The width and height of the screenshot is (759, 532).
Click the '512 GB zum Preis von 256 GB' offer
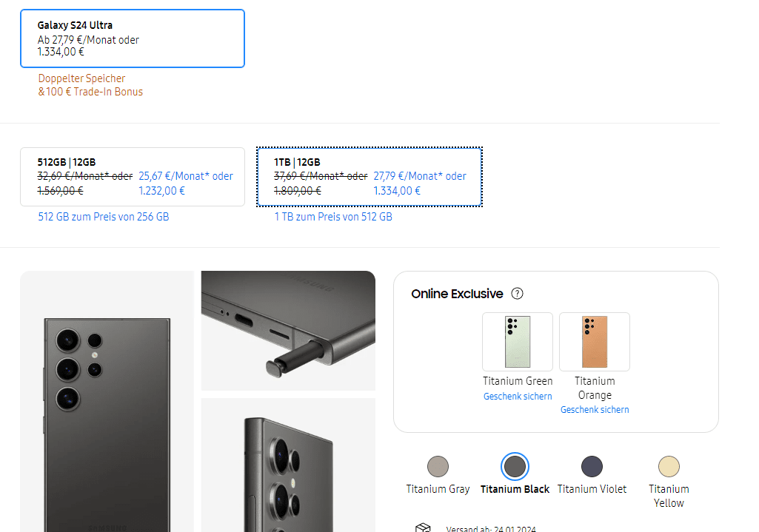coord(104,217)
